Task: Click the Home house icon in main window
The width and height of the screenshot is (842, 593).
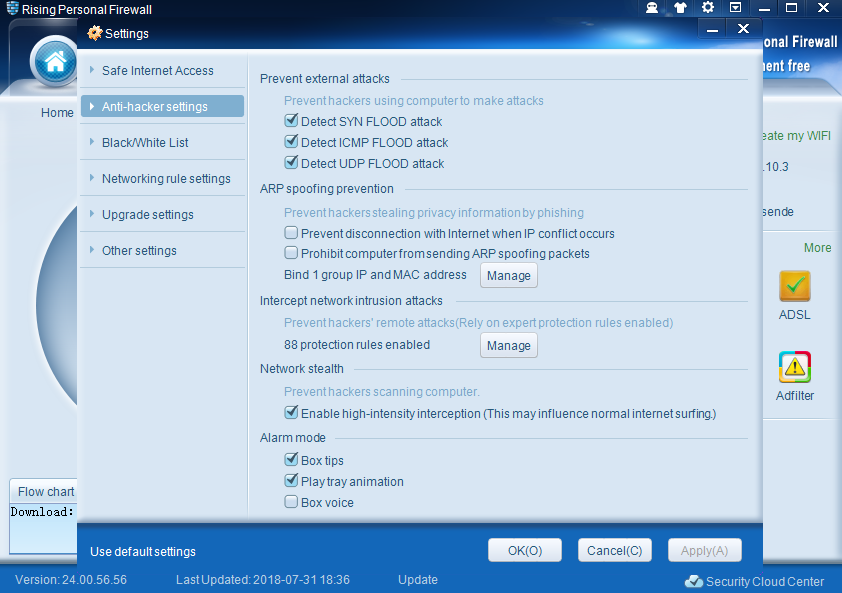Action: [x=54, y=62]
